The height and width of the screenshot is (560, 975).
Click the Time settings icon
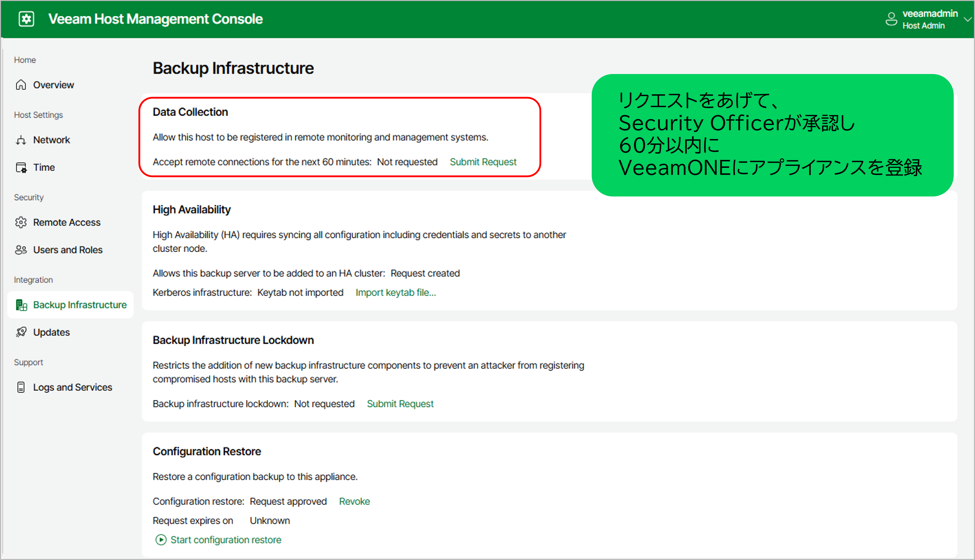21,168
